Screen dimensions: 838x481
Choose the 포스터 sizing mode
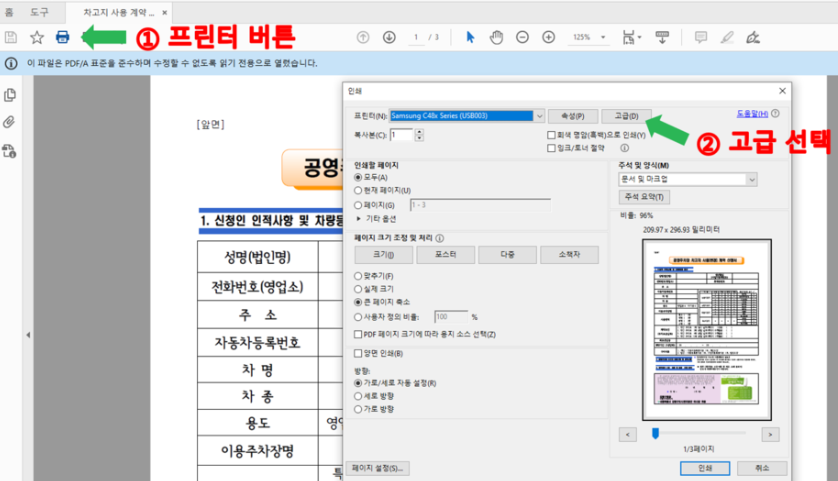[446, 255]
